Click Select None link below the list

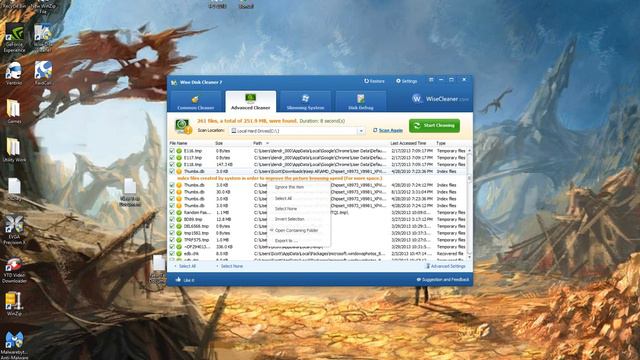232,266
